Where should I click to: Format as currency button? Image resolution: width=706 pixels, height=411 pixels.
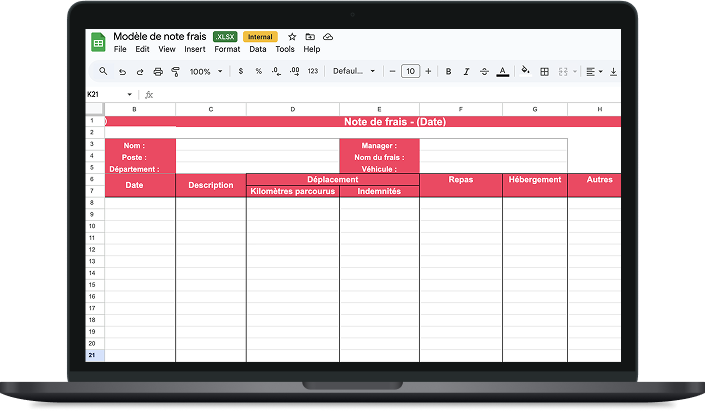click(240, 72)
